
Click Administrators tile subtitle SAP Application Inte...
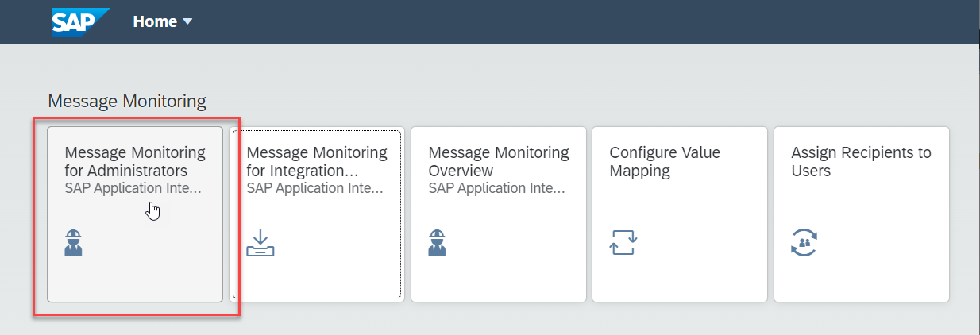133,189
